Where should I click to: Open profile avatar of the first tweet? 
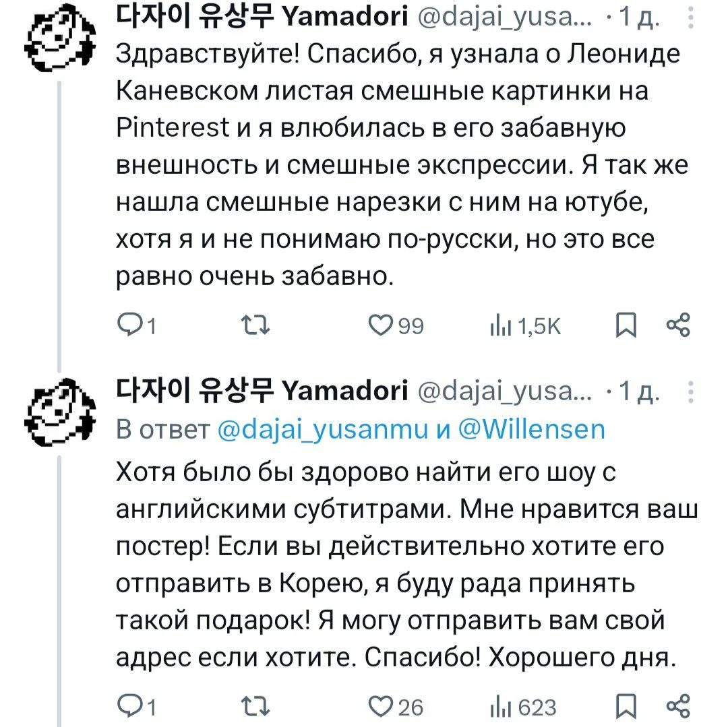[x=59, y=37]
